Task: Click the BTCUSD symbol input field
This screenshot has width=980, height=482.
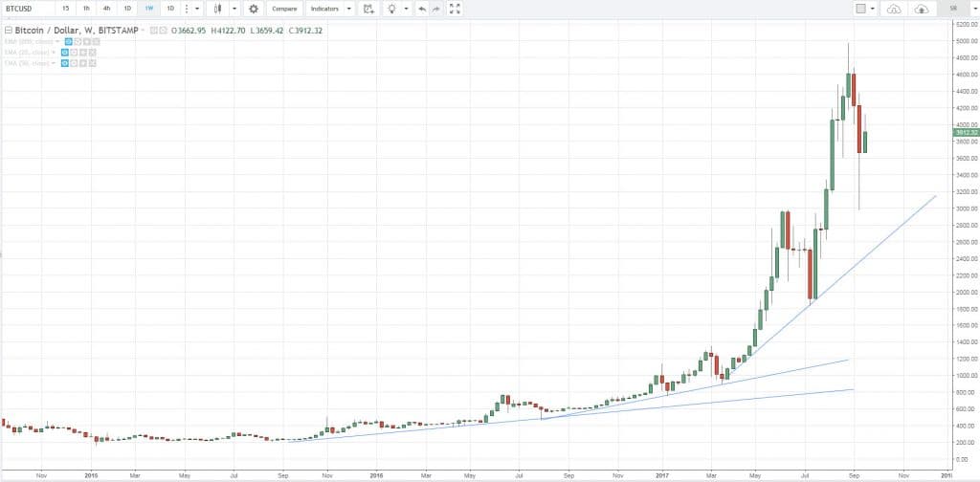Action: (x=27, y=9)
